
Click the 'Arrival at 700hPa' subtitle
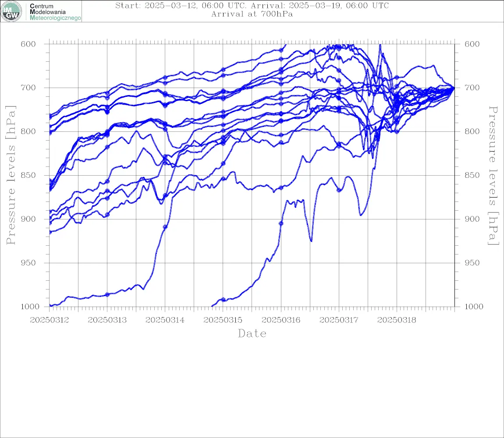pos(252,14)
